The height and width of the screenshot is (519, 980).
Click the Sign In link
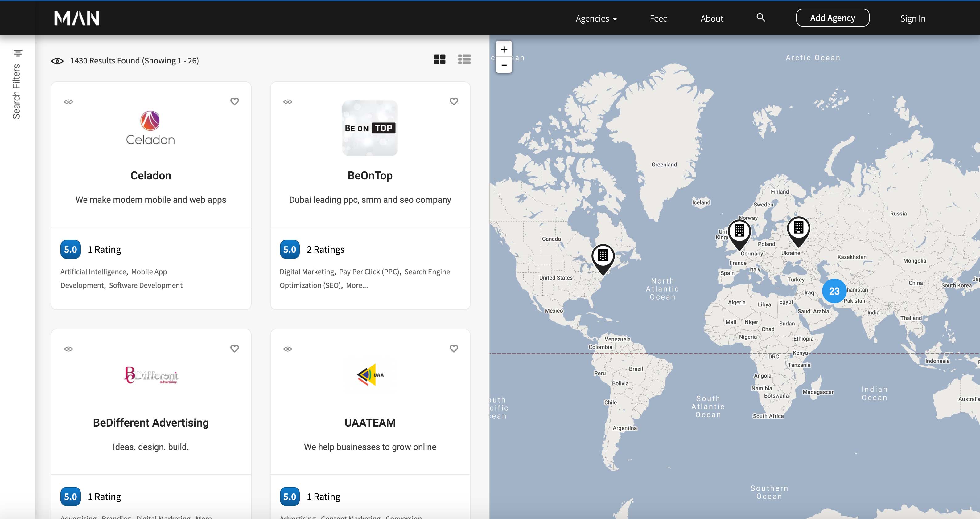tap(912, 18)
